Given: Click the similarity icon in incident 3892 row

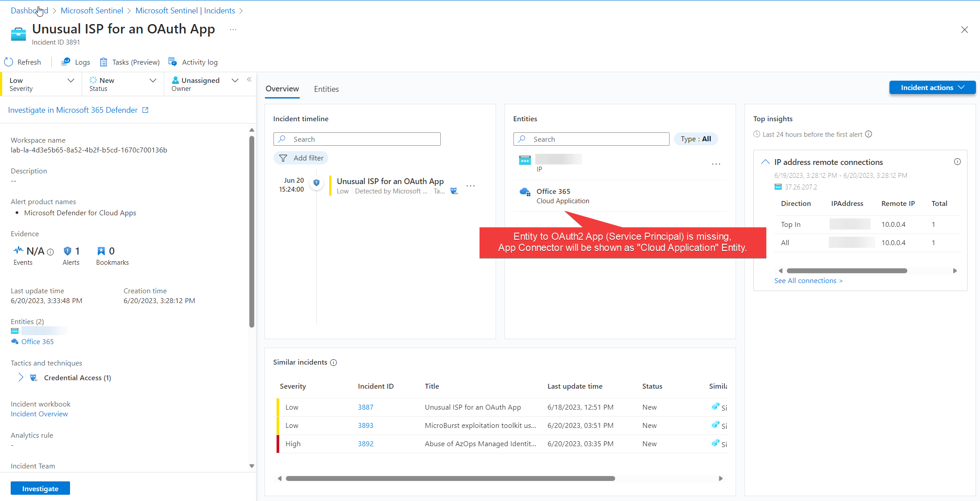Looking at the screenshot, I should 715,443.
